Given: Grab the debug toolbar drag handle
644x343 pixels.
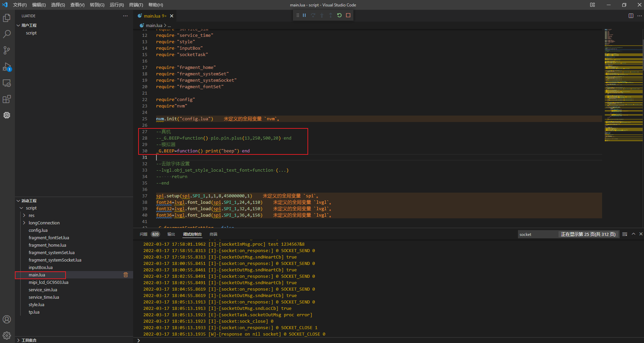Looking at the screenshot, I should (x=298, y=15).
